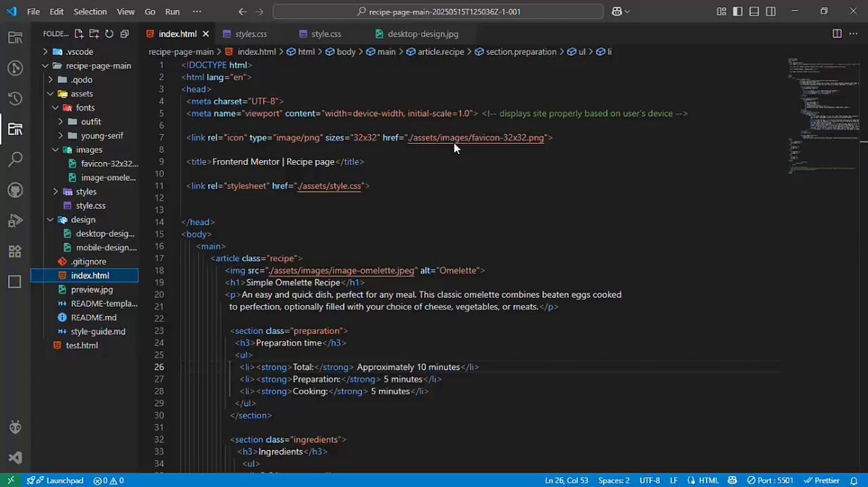Open the Selection menu
The image size is (868, 487).
point(90,12)
